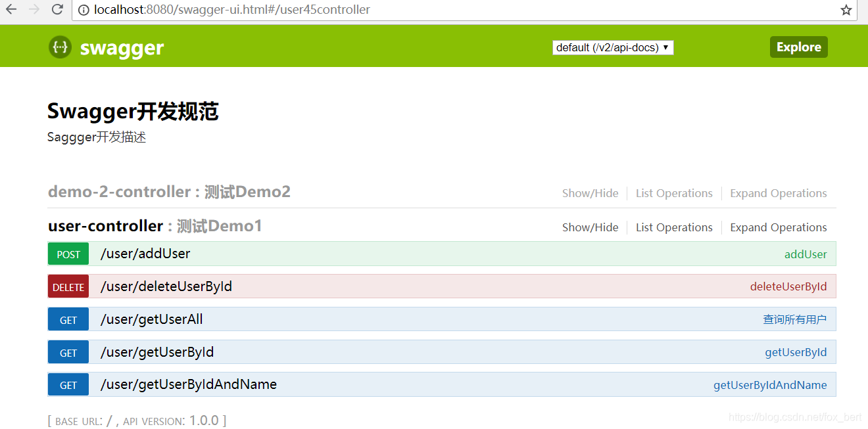Click GET badge for /user/getUserById row
This screenshot has width=868, height=429.
click(x=68, y=353)
